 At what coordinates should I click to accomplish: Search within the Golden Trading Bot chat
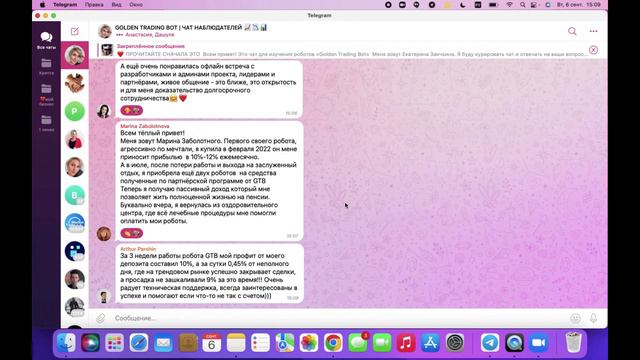click(572, 31)
